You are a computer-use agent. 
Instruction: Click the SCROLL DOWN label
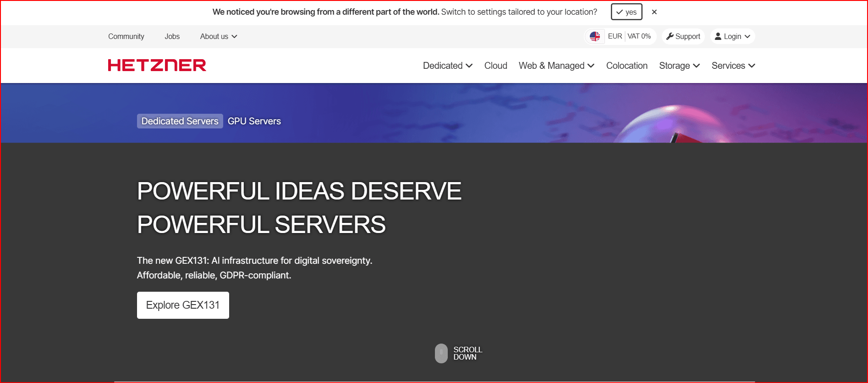[468, 353]
